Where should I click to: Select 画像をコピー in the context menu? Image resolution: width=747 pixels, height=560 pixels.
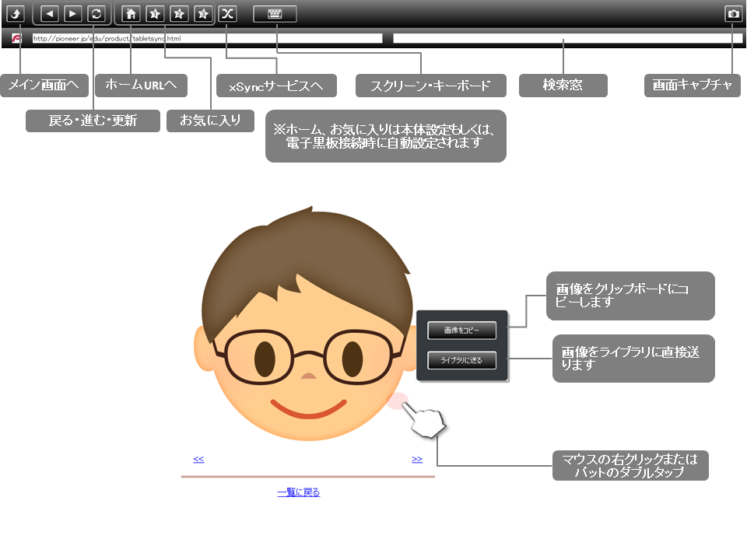(461, 331)
